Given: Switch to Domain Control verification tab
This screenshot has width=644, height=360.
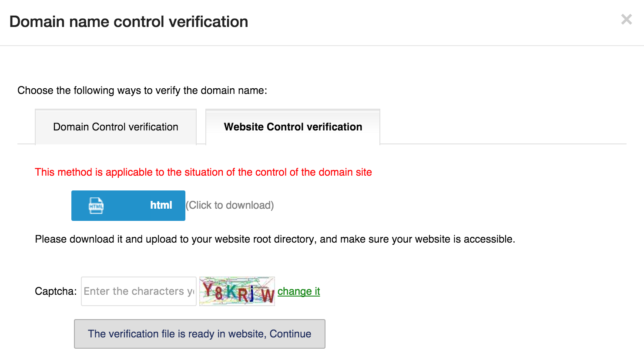Looking at the screenshot, I should coord(116,127).
